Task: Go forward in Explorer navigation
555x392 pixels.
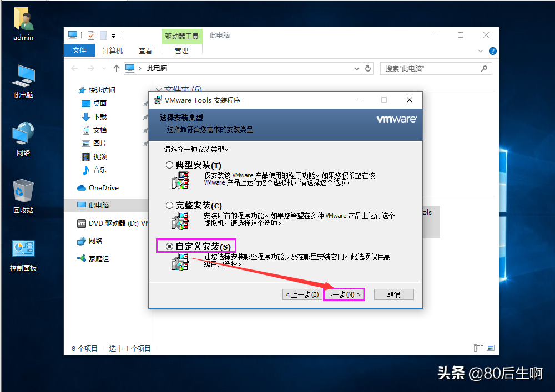Action: tap(91, 68)
